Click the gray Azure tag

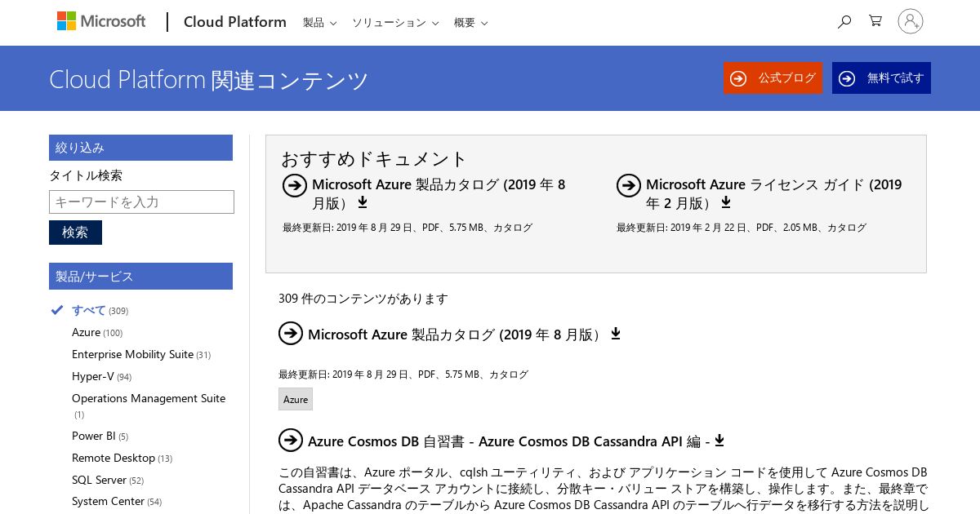296,399
